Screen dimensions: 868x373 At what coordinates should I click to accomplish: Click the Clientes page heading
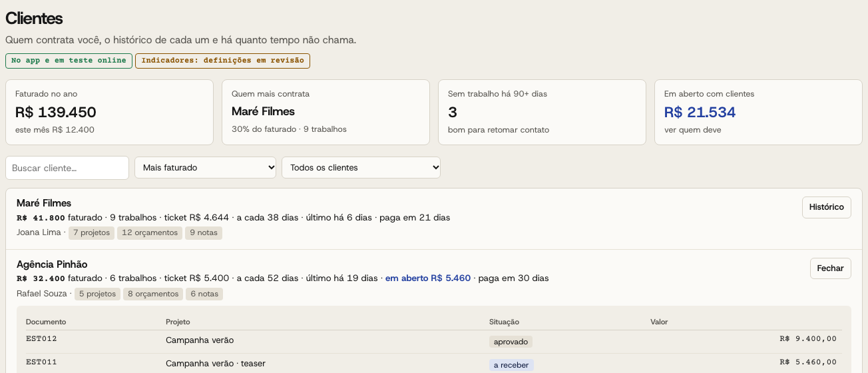34,19
